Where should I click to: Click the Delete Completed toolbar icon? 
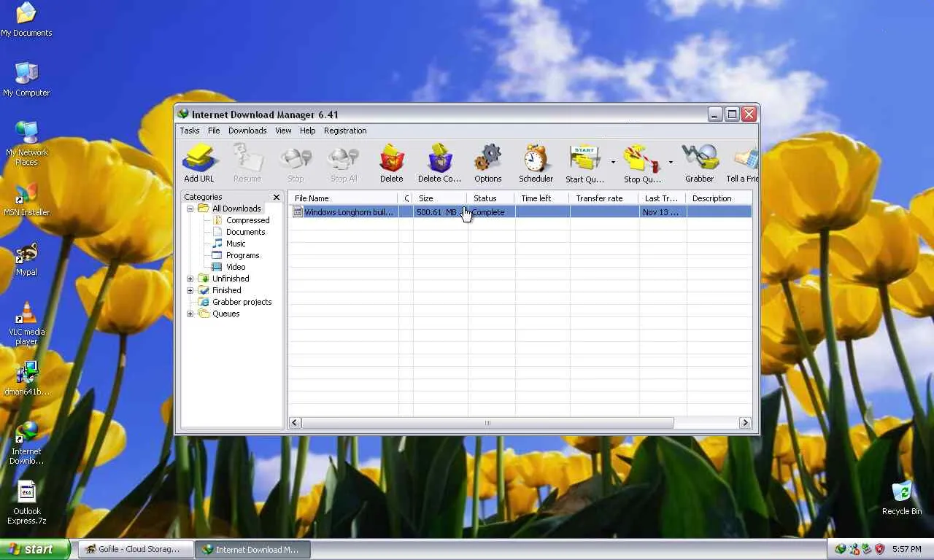coord(439,163)
